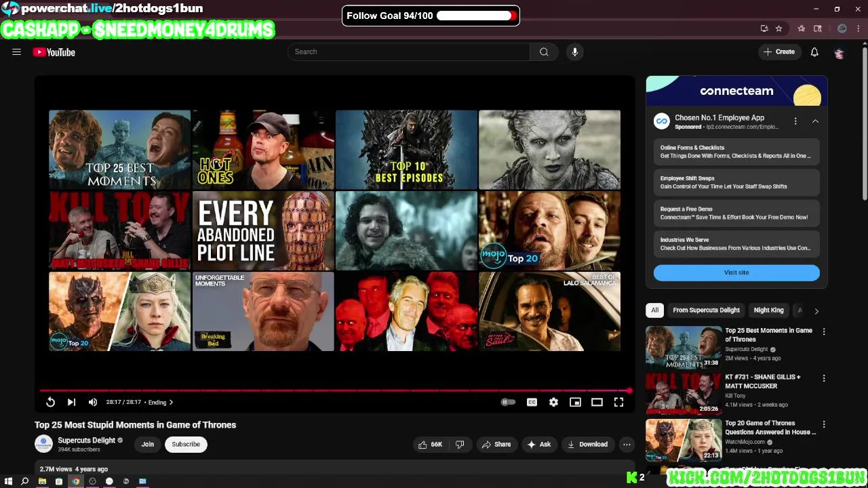Expand the Ending chapter label
Screen dimensions: 868x488
click(161, 403)
